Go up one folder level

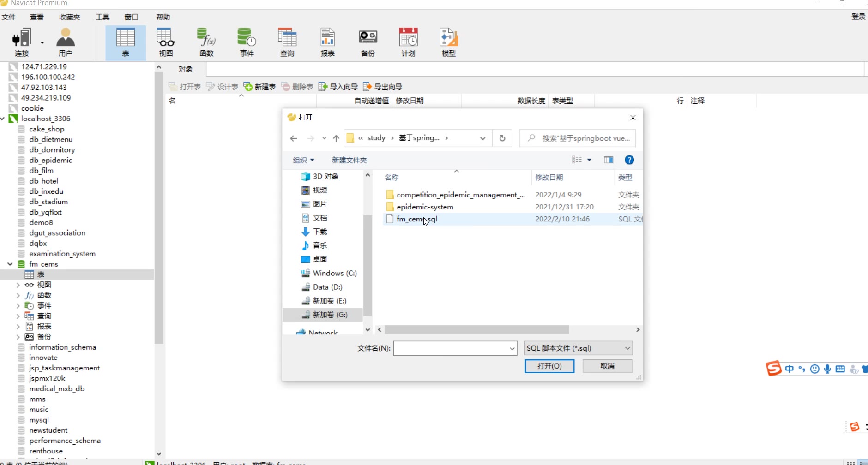click(x=336, y=138)
